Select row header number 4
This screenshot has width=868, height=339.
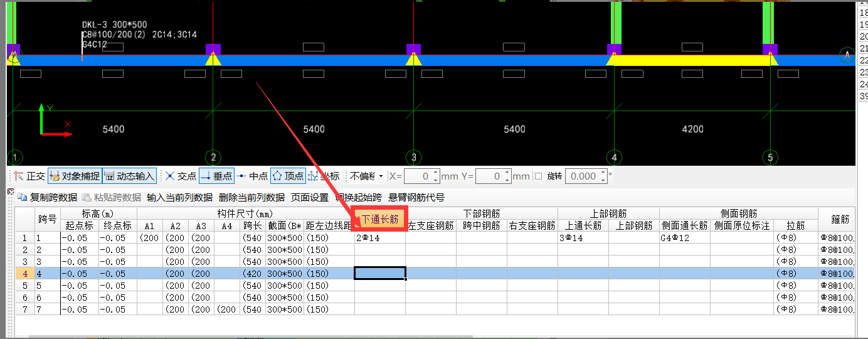[x=24, y=274]
